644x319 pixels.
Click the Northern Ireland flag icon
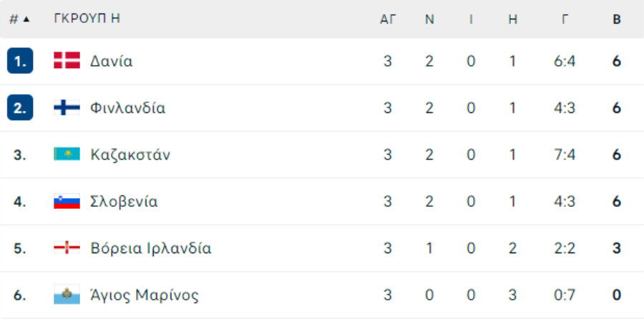tap(67, 248)
